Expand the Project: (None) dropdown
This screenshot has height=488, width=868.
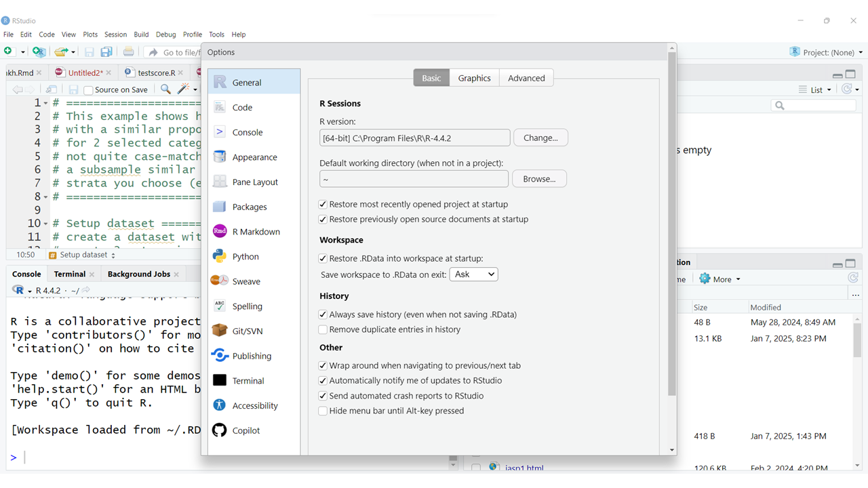point(826,52)
